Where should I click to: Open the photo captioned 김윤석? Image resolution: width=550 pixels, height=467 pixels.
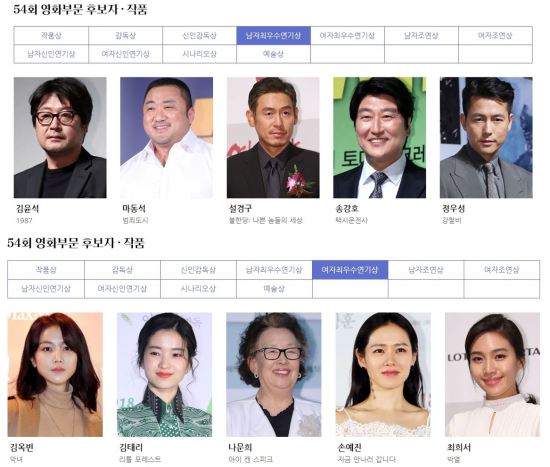pos(60,138)
